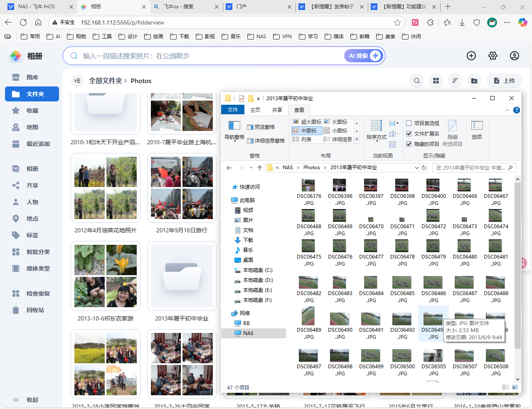Switch to the Home ribbon tab
Screen dimensions: 532x409
(255, 110)
